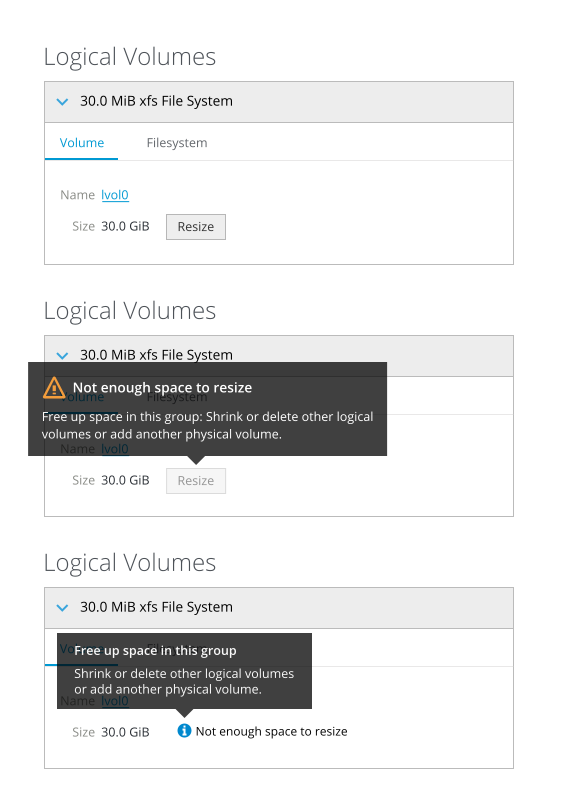Screen dimensions: 568x810
Task: Click the Name label in the first panel
Action: click(x=77, y=195)
